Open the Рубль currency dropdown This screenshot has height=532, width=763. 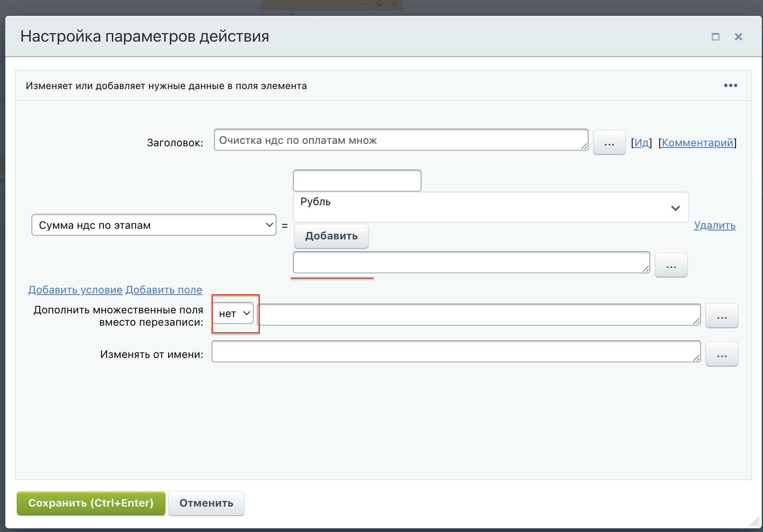(x=490, y=208)
